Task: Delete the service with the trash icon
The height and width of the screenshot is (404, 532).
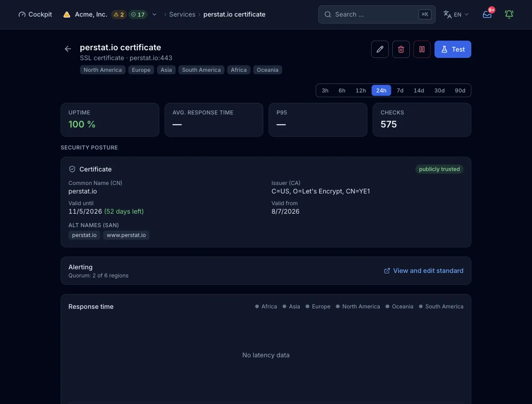Action: 401,49
